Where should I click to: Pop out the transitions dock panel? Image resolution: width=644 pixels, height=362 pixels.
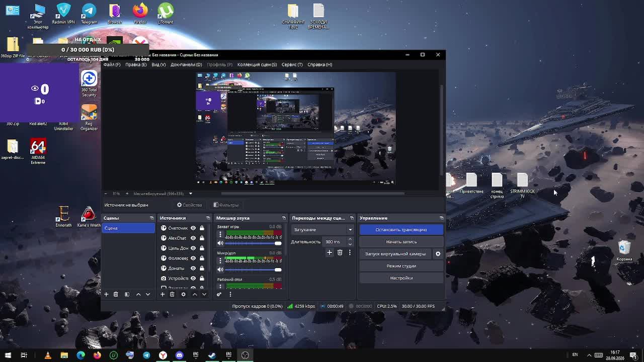[x=352, y=218]
